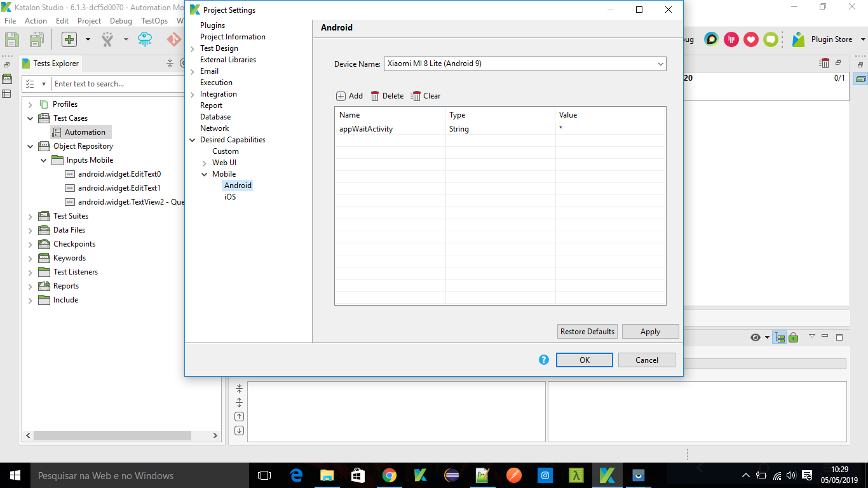Click the Jira integration toolbar icon
The width and height of the screenshot is (868, 488).
107,39
